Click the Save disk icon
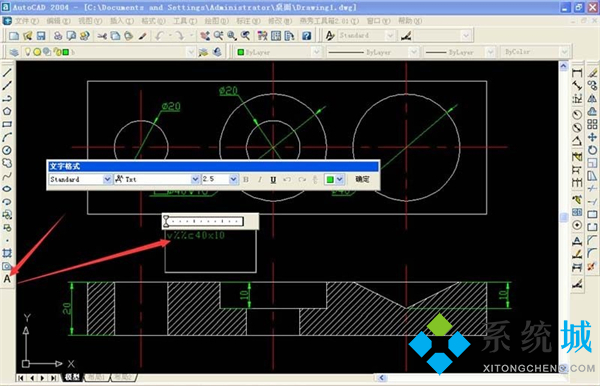Viewport: 600px width, 386px height. coord(41,36)
